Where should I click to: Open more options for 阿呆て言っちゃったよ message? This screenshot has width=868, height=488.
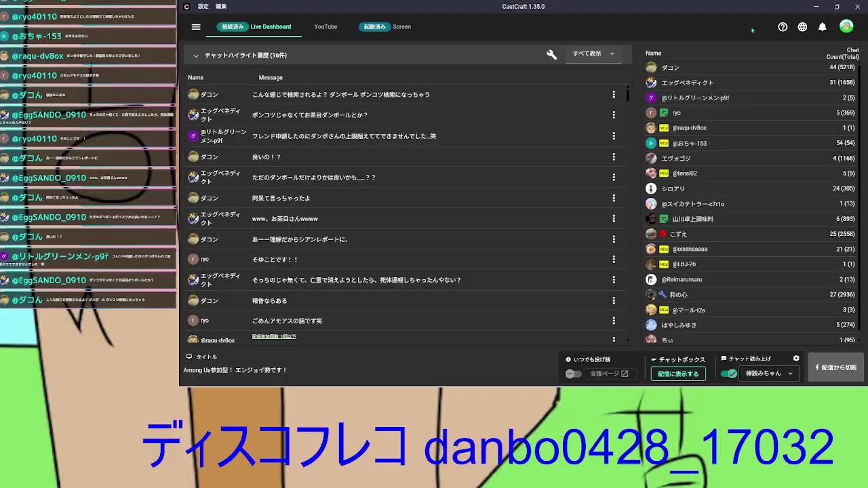[x=614, y=199]
